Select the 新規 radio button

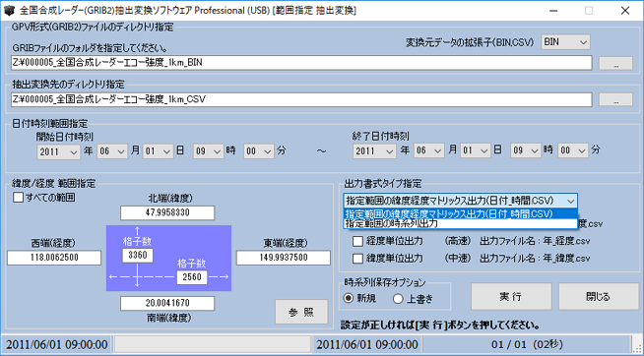click(349, 298)
